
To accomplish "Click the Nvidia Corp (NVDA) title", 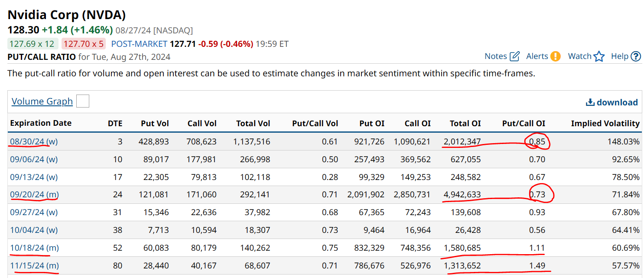I will (67, 15).
